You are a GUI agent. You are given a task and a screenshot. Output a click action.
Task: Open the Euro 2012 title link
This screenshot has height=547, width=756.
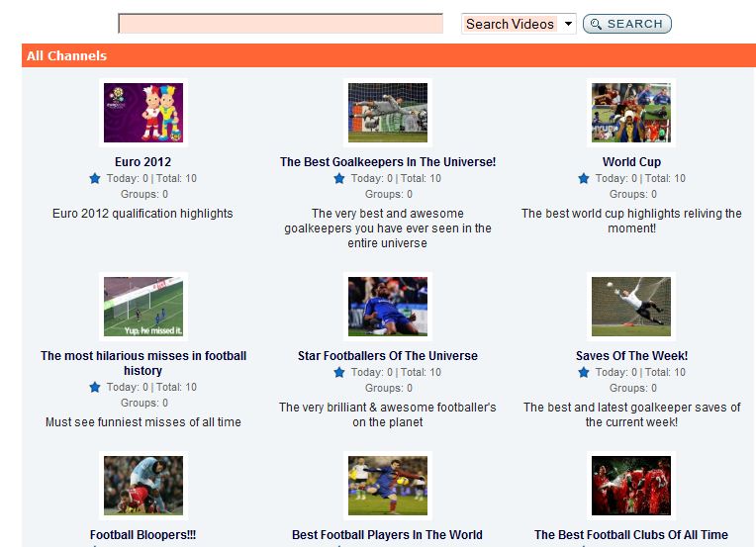coord(143,162)
